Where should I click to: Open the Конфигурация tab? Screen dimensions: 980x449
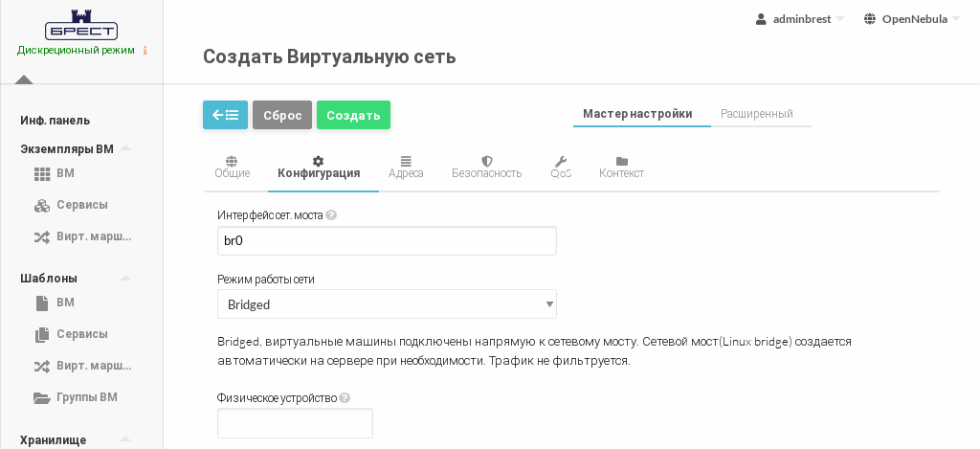[x=319, y=168]
